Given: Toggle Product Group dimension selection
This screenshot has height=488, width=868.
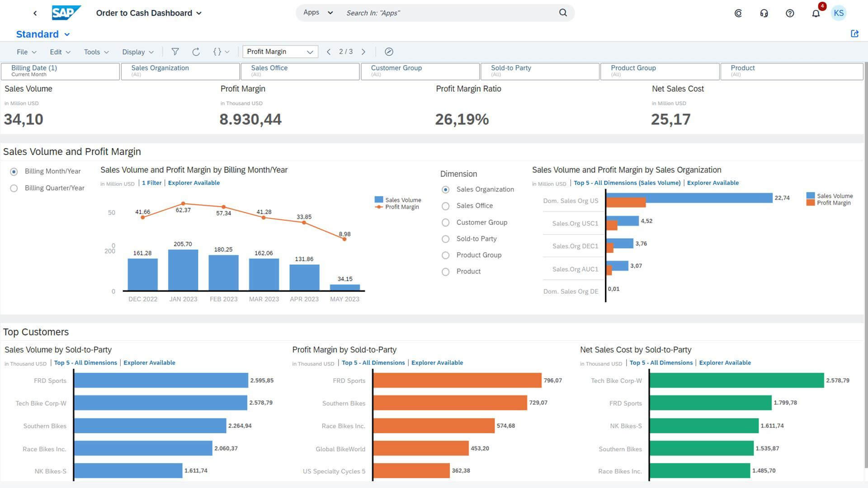Looking at the screenshot, I should (x=446, y=255).
